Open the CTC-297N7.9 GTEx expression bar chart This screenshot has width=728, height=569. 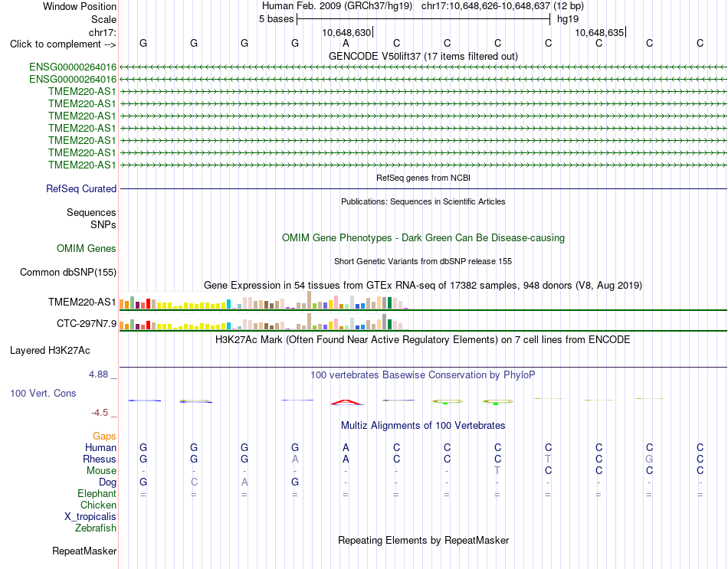pos(264,321)
